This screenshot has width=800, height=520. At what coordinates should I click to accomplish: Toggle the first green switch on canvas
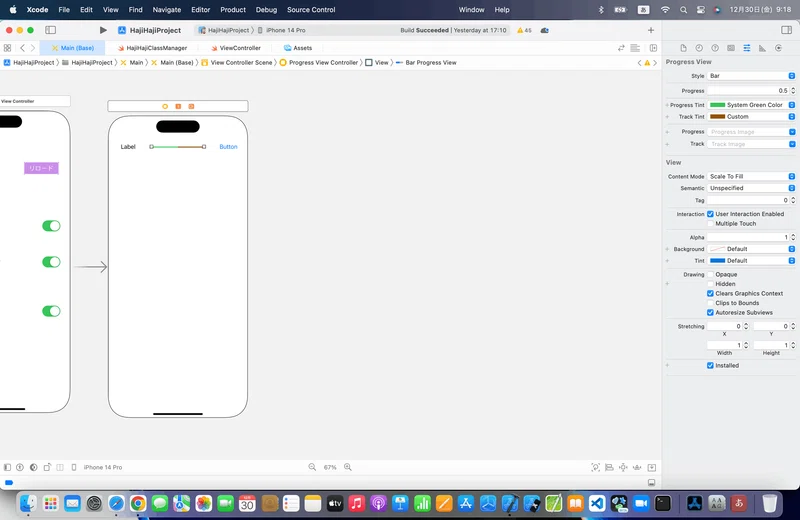tap(51, 226)
